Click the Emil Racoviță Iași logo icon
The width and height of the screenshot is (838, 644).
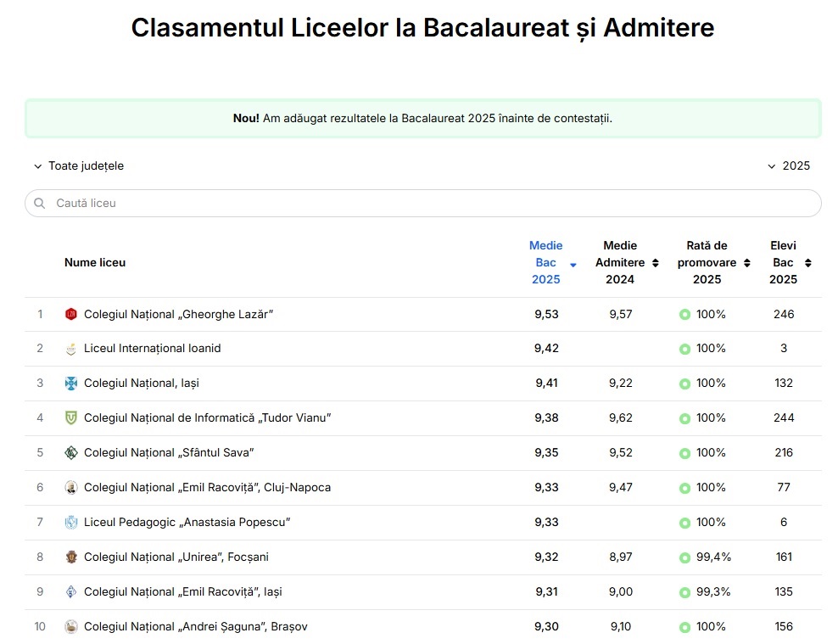click(71, 592)
